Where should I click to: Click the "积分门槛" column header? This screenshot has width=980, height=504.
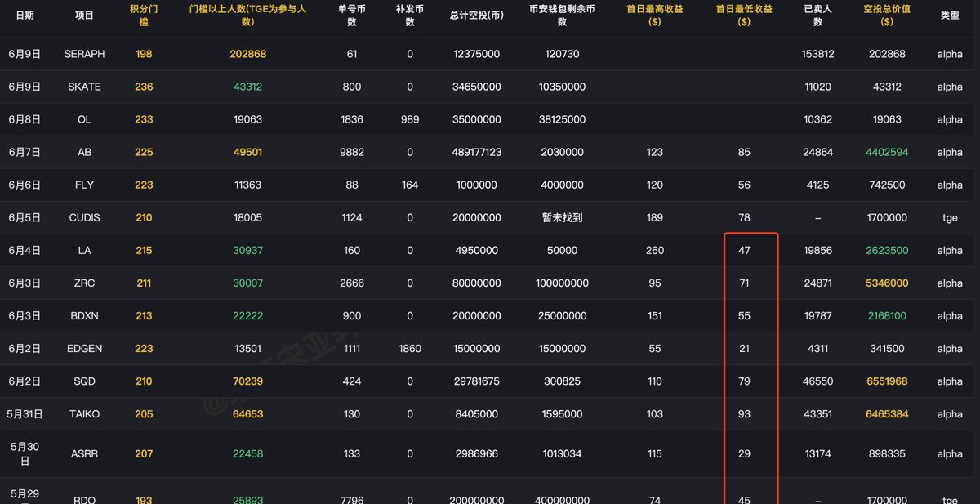click(144, 16)
